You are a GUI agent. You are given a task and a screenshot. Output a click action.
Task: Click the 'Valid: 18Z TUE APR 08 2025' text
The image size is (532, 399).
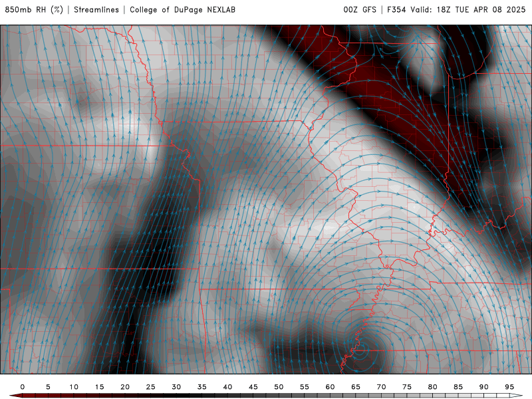tap(468, 10)
